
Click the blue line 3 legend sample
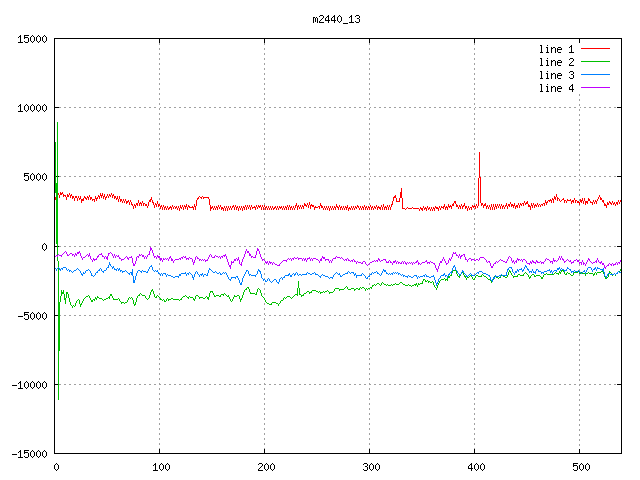(596, 75)
